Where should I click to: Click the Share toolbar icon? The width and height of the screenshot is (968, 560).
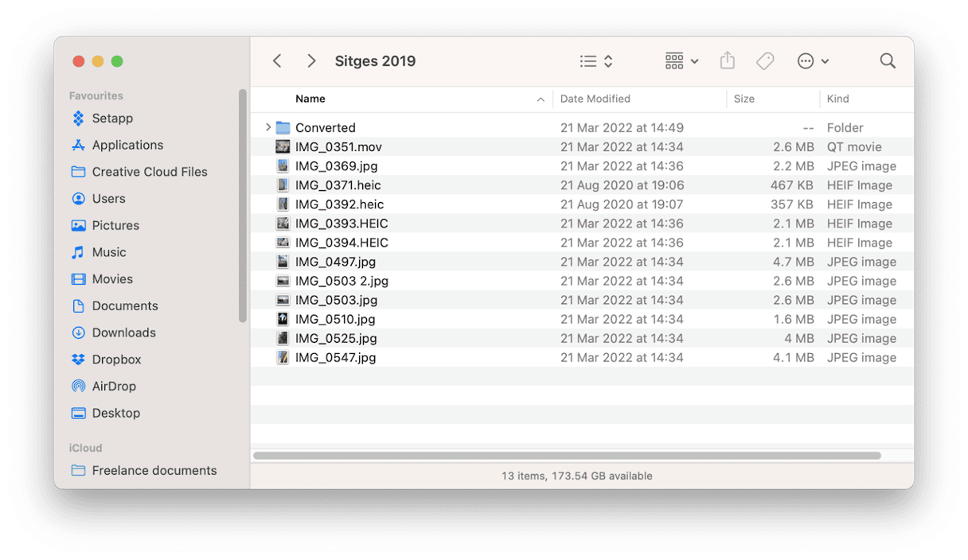pyautogui.click(x=728, y=60)
